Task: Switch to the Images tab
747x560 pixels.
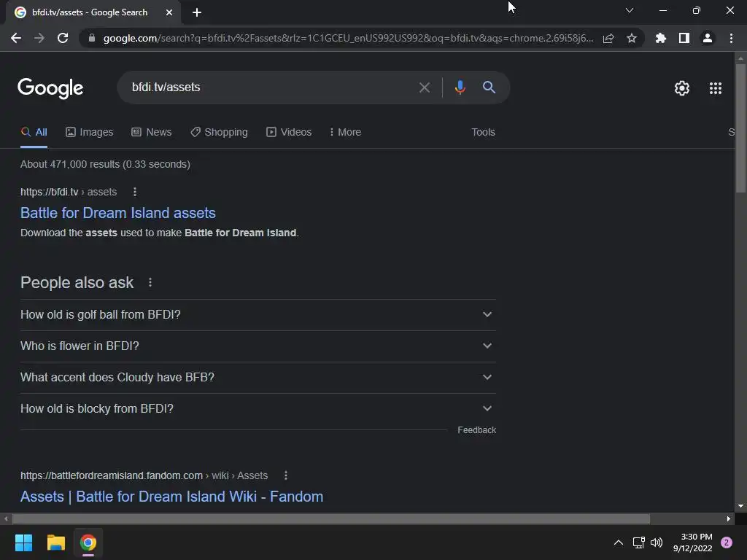Action: point(90,132)
